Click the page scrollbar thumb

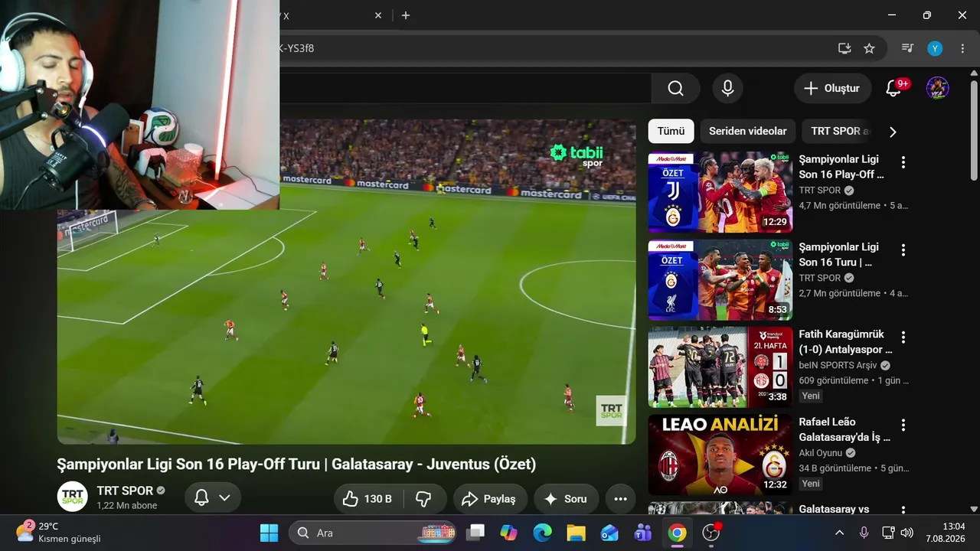pyautogui.click(x=974, y=130)
